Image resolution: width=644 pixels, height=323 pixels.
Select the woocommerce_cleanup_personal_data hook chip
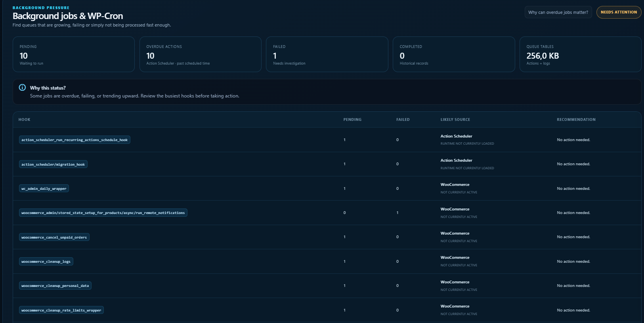pyautogui.click(x=55, y=286)
